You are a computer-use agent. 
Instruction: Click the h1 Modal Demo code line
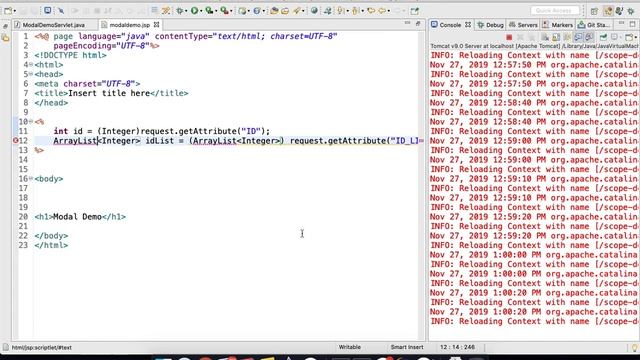coord(80,217)
